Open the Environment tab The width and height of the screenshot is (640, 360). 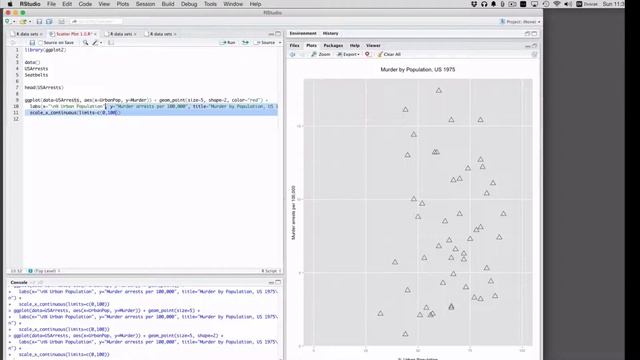pos(303,33)
